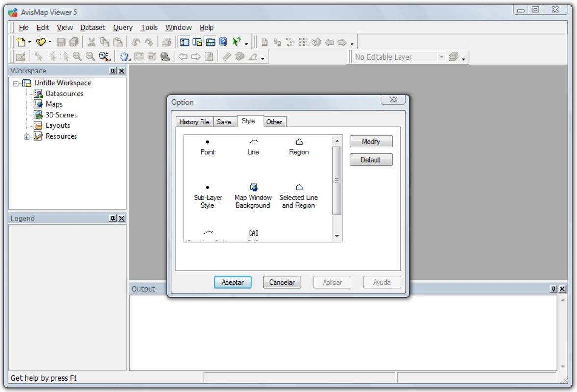Image resolution: width=577 pixels, height=392 pixels.
Task: Select Layouts in the workspace tree
Action: click(x=57, y=125)
